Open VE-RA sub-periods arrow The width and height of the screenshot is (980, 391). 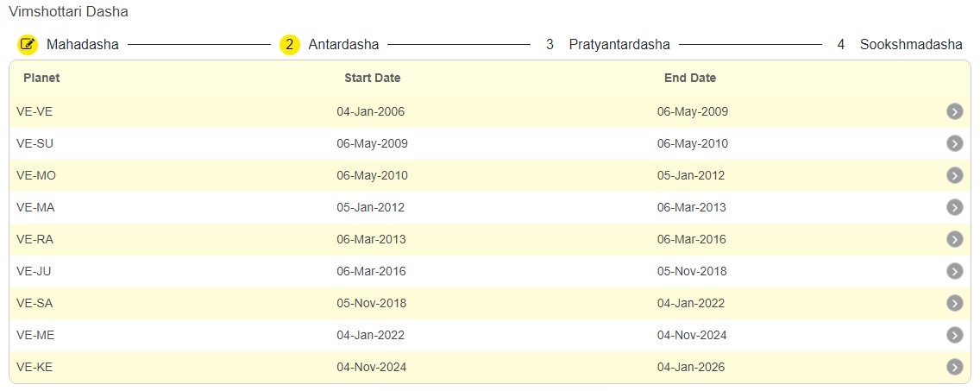pos(954,239)
